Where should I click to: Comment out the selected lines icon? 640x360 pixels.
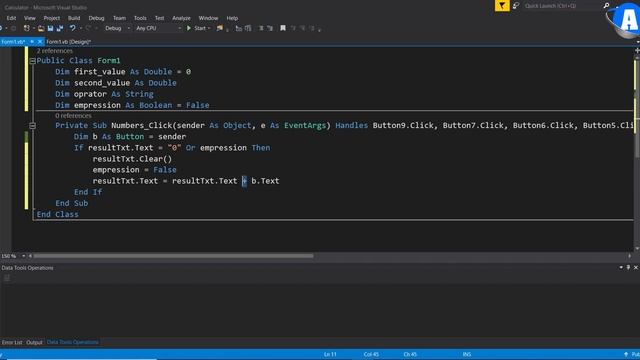(261, 28)
